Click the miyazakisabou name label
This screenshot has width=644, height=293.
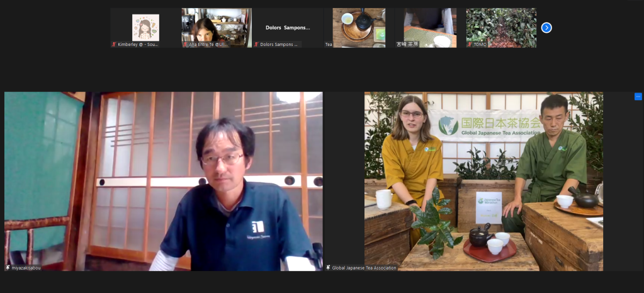tap(28, 268)
